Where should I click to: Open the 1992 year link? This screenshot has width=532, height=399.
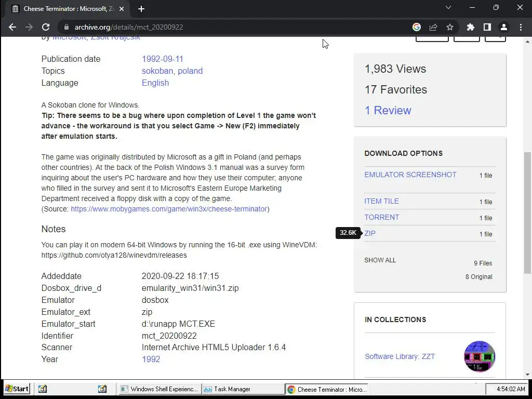151,360
